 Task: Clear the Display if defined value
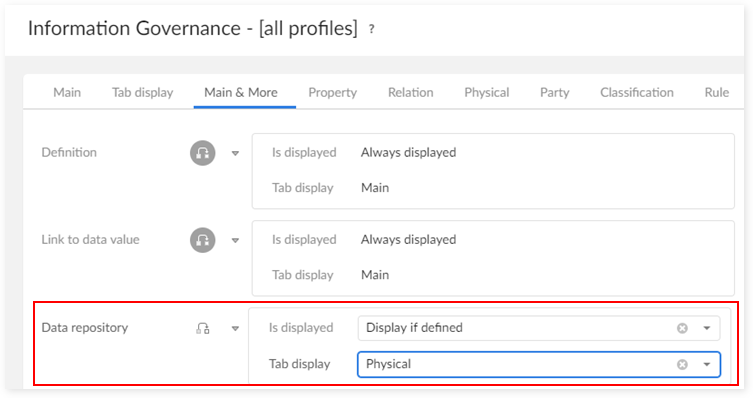tap(682, 328)
